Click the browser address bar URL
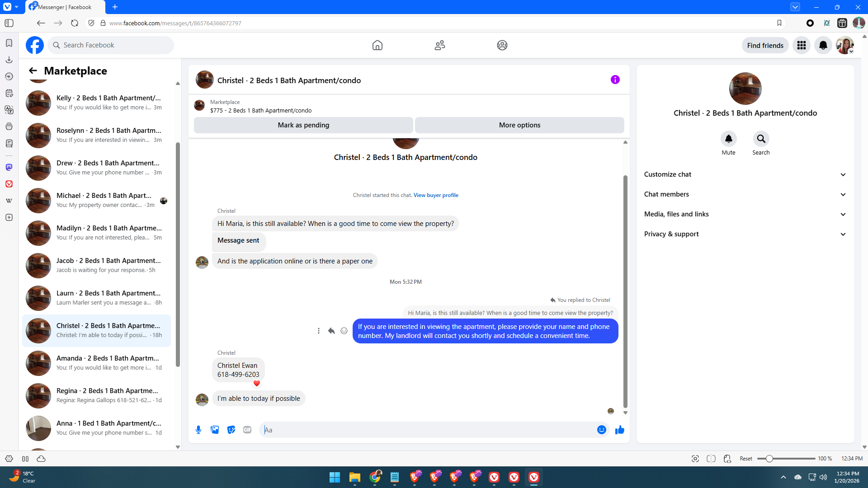 point(175,23)
